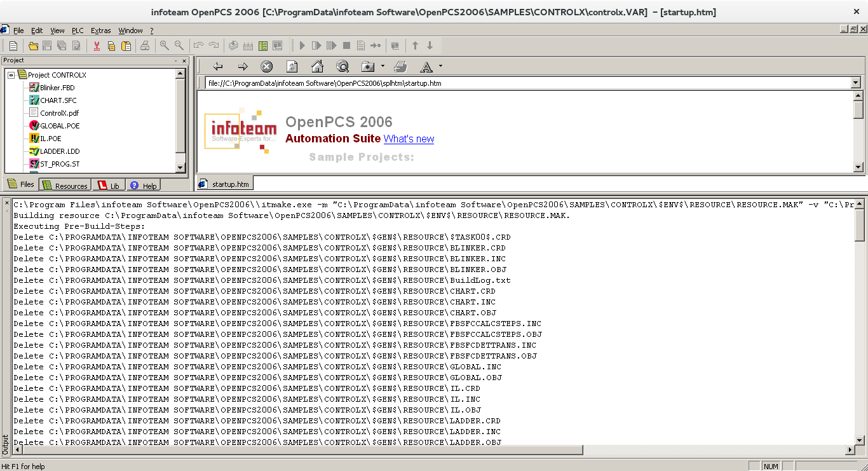The height and width of the screenshot is (471, 868).
Task: Click the Undo arrow icon
Action: coord(198,46)
